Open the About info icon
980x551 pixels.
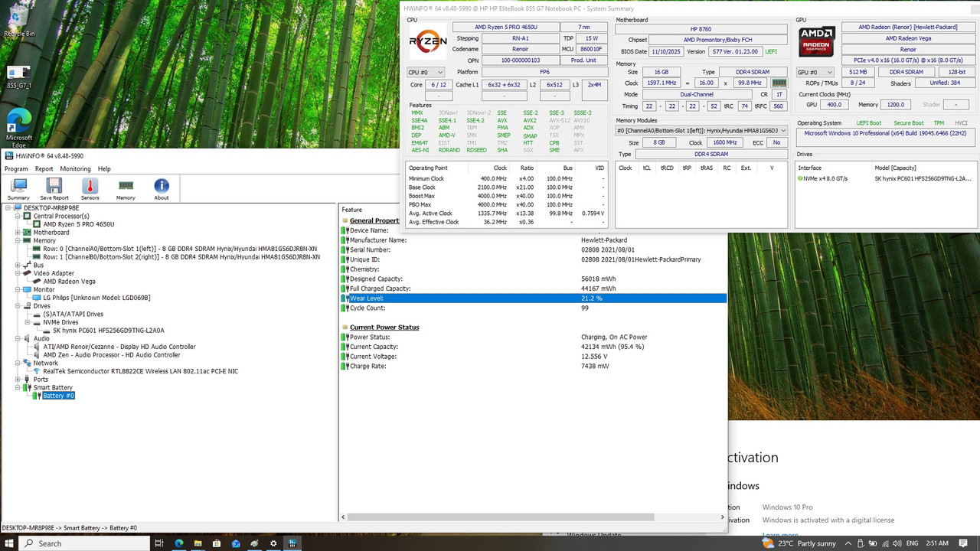(x=162, y=189)
